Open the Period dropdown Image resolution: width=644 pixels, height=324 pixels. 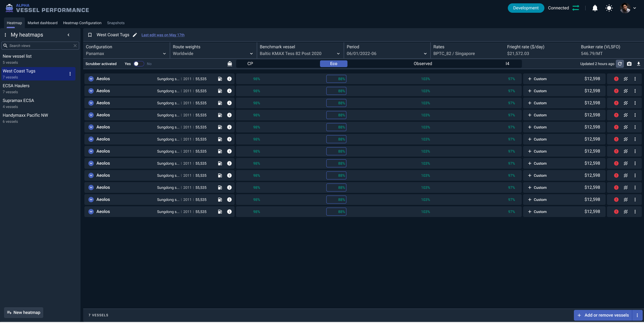(387, 50)
